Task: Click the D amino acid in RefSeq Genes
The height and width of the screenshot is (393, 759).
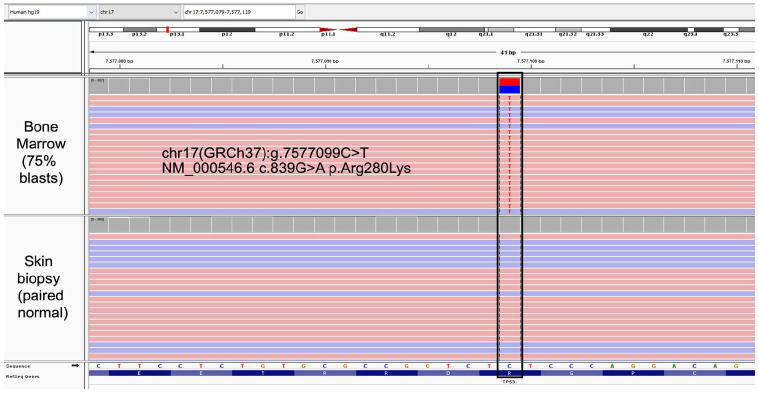Action: tap(448, 373)
